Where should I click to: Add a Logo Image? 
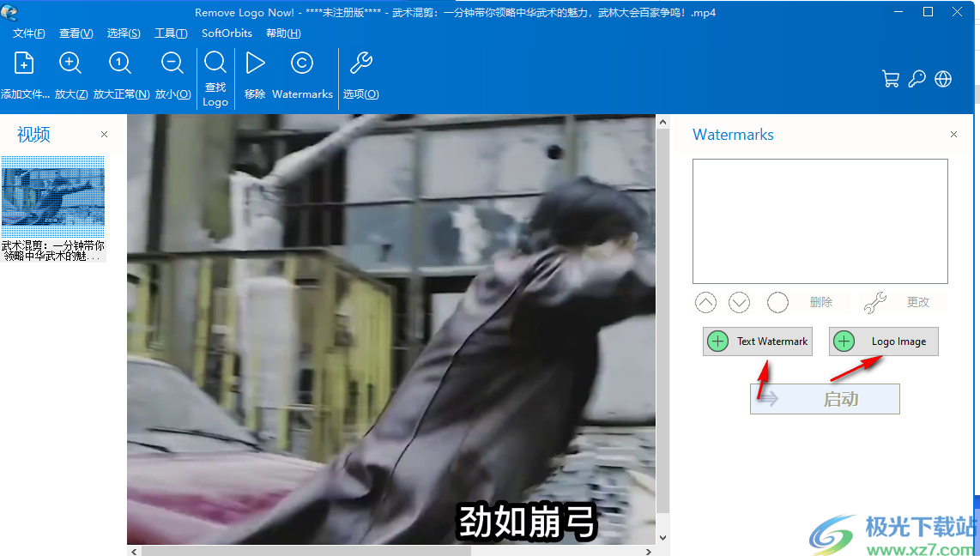click(x=883, y=341)
